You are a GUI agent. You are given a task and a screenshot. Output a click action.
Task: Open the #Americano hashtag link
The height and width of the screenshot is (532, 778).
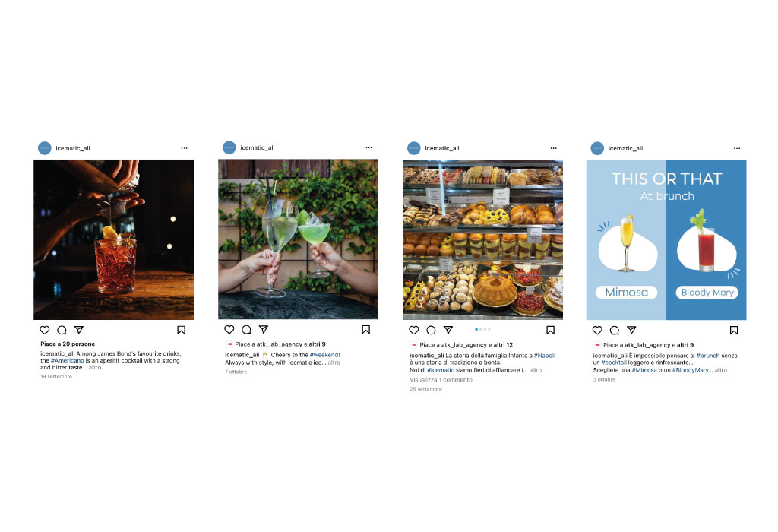68,361
